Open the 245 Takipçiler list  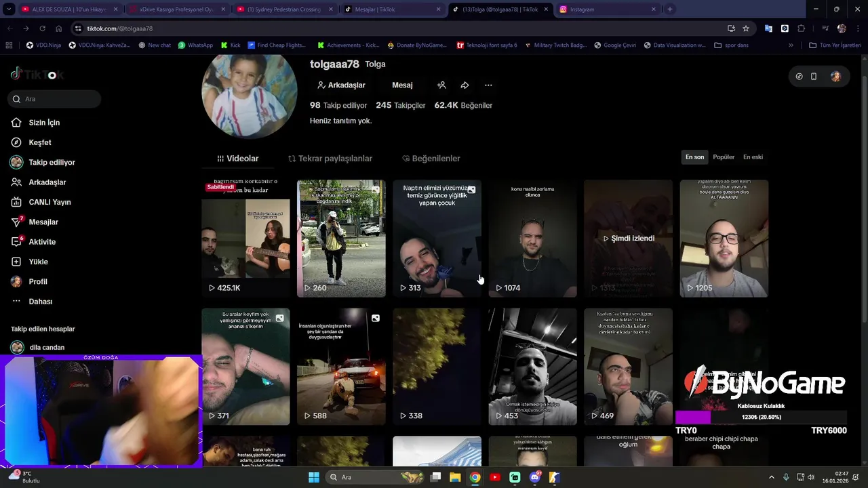pos(401,105)
